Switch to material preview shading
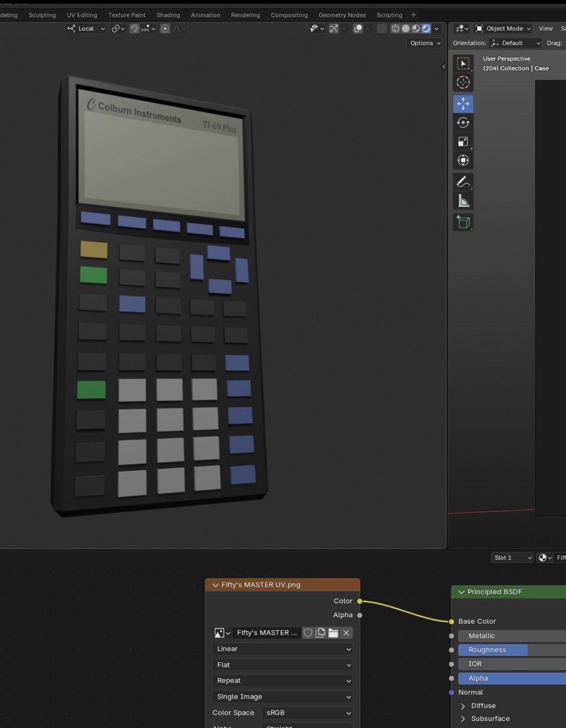Screen dimensions: 566x728 pyautogui.click(x=416, y=29)
